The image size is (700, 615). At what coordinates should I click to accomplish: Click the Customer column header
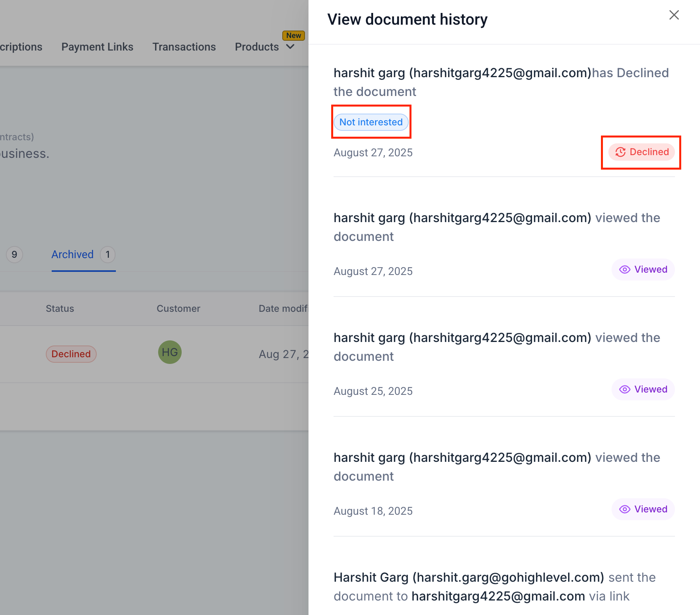tap(178, 309)
